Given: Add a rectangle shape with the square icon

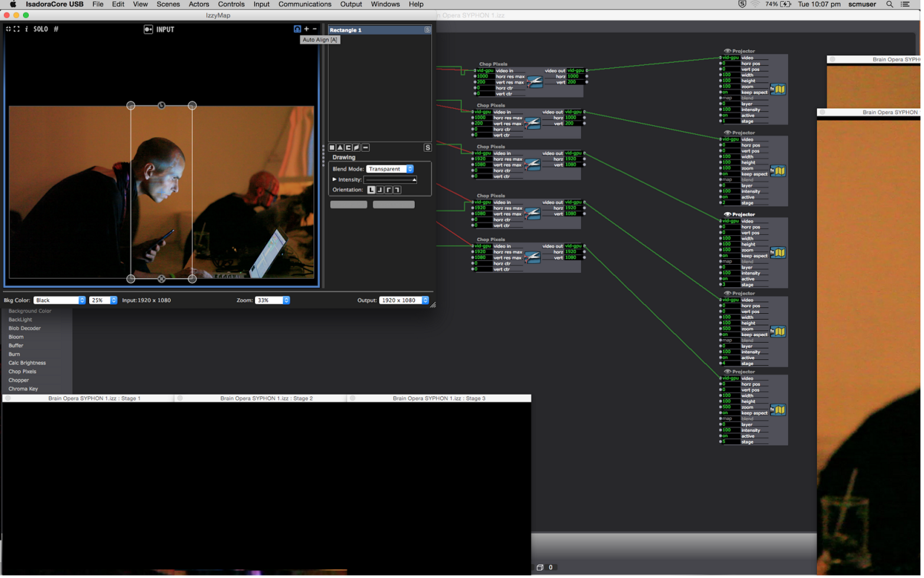Looking at the screenshot, I should point(332,147).
